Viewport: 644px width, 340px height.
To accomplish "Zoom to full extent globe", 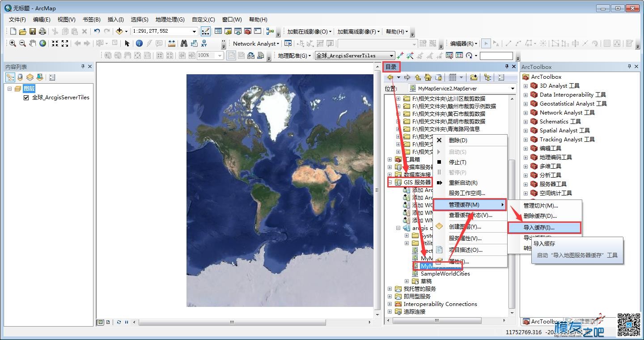I will (43, 43).
